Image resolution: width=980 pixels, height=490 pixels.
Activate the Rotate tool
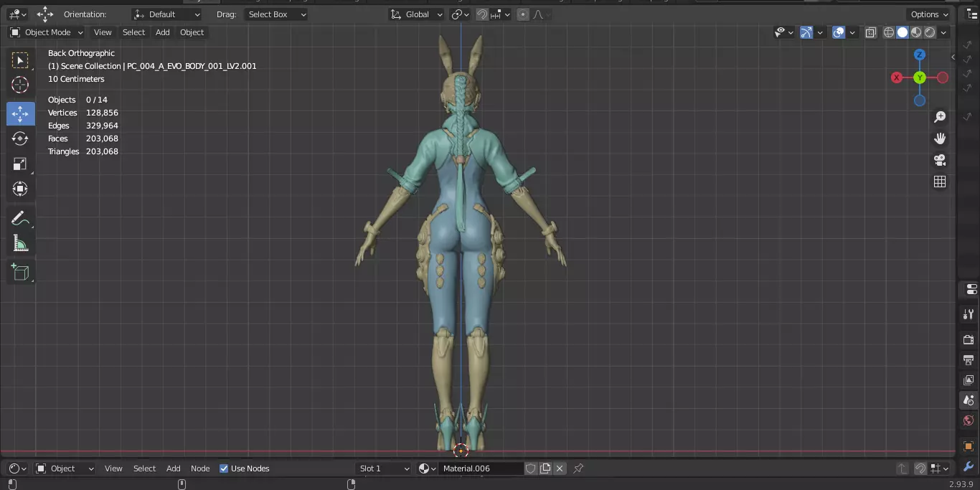(x=20, y=138)
